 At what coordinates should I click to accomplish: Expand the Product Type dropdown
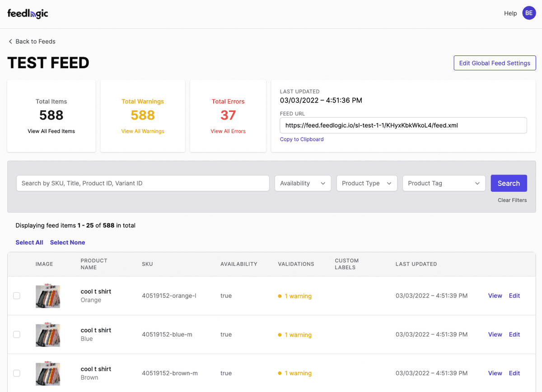366,183
